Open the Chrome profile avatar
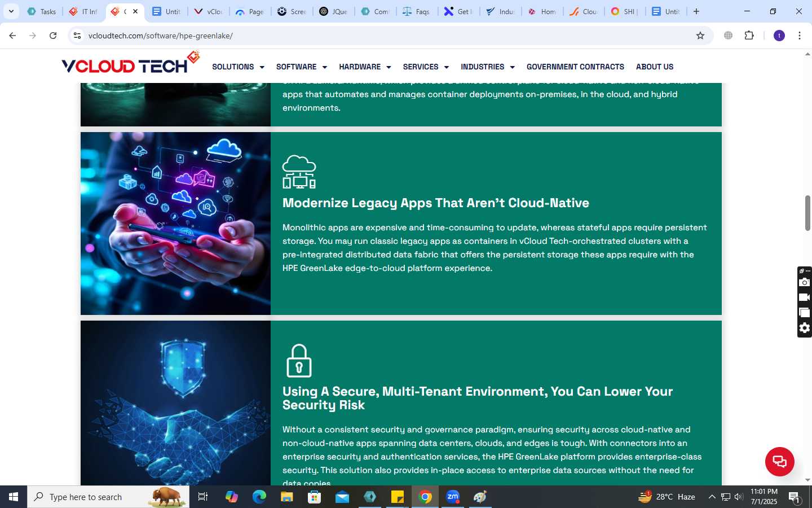 [x=779, y=36]
